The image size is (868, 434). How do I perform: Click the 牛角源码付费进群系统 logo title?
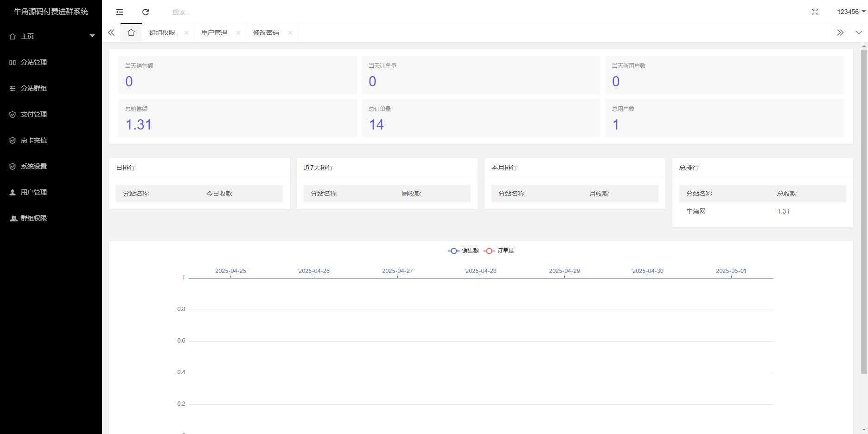coord(51,12)
